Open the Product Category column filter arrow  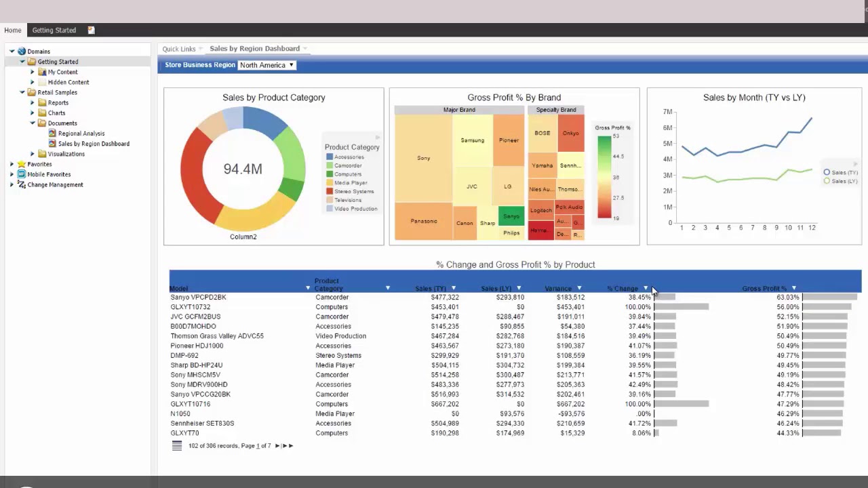point(388,289)
